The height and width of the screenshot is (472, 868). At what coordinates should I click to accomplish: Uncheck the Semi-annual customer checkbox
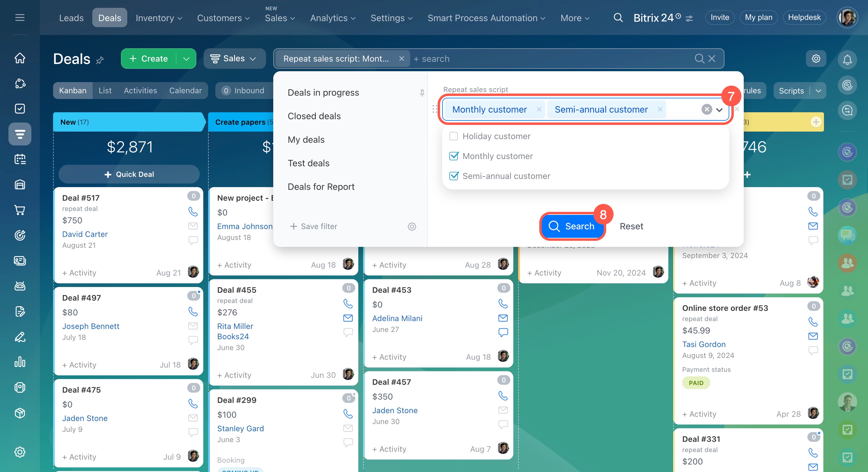[454, 176]
